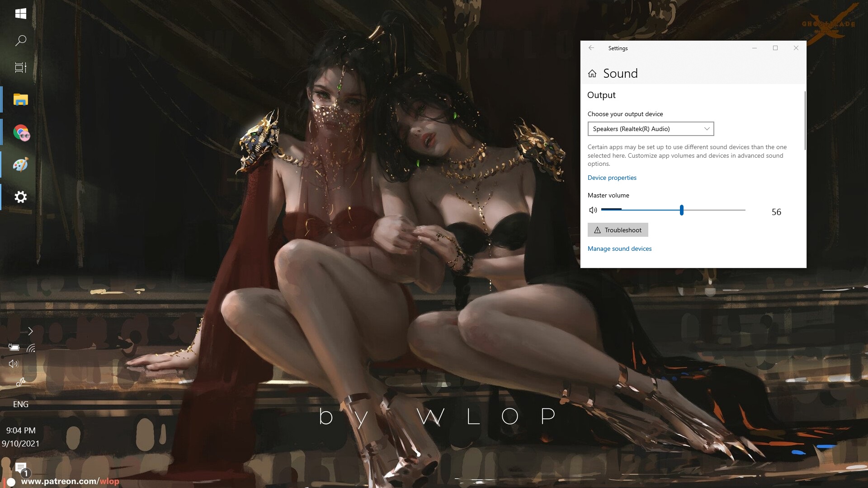Click the master volume value 56
This screenshot has width=868, height=488.
click(x=776, y=212)
